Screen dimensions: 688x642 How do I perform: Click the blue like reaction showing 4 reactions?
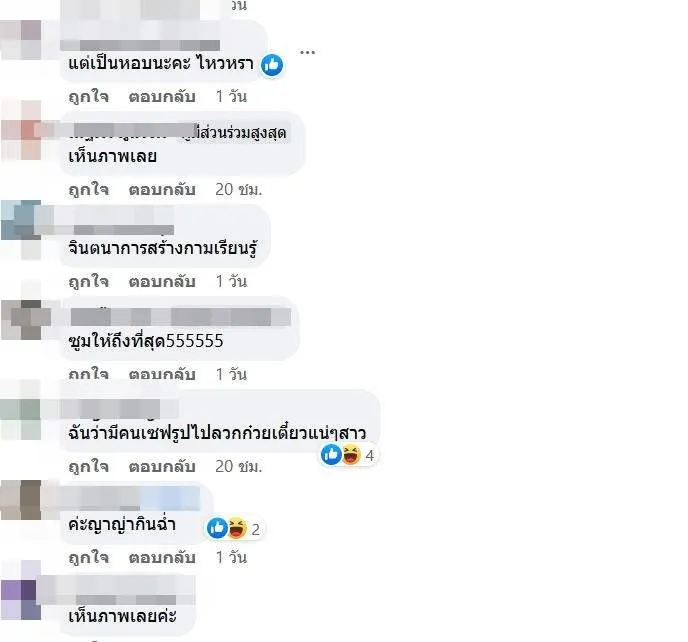[x=331, y=454]
